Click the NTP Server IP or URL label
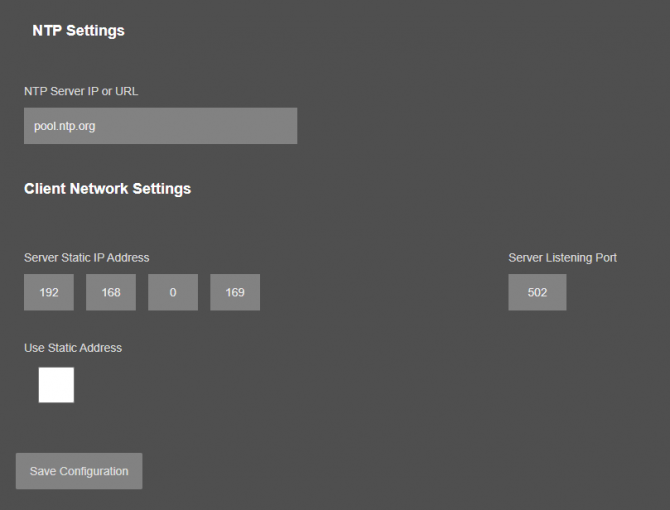The image size is (670, 510). pos(81,91)
